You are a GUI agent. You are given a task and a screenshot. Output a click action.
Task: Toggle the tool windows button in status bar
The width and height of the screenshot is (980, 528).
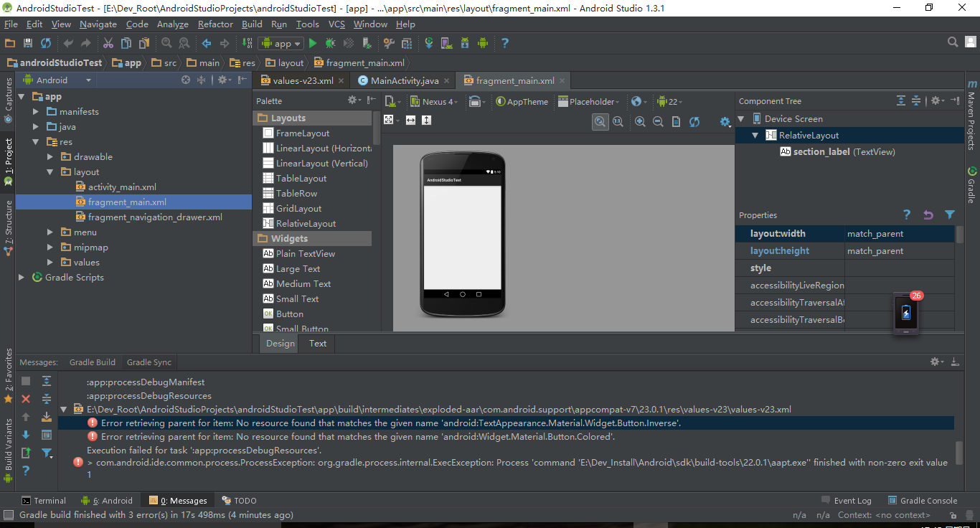[9, 515]
